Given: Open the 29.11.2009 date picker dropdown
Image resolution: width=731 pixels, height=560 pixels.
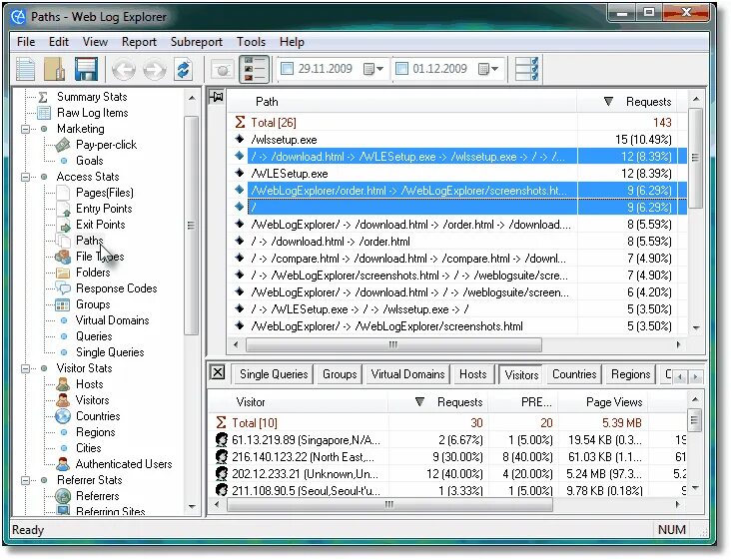Looking at the screenshot, I should tap(373, 69).
